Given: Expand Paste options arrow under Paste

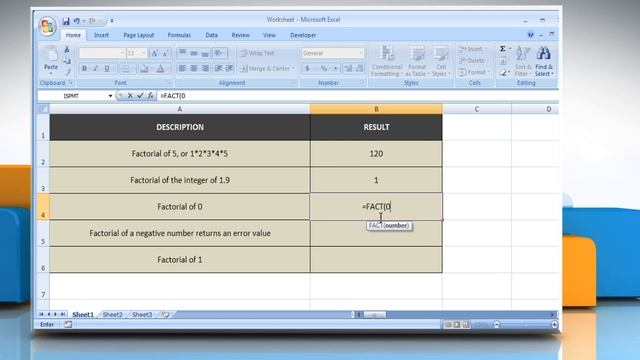Looking at the screenshot, I should pyautogui.click(x=51, y=73).
